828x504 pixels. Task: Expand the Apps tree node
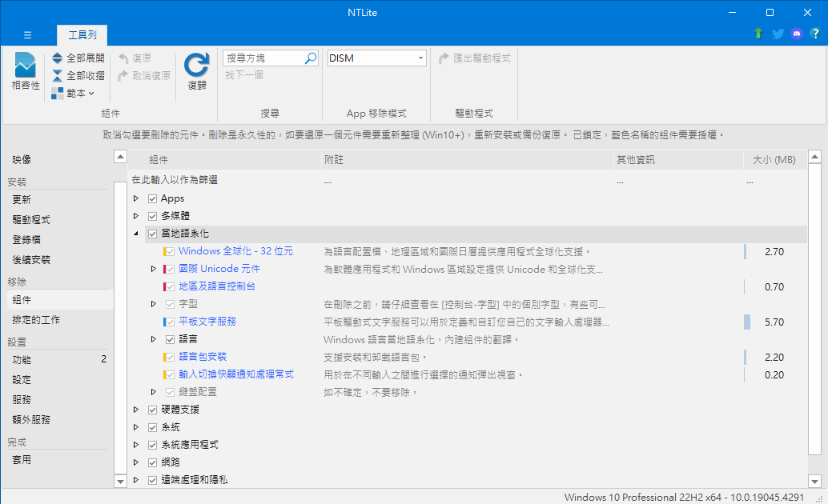[x=135, y=198]
